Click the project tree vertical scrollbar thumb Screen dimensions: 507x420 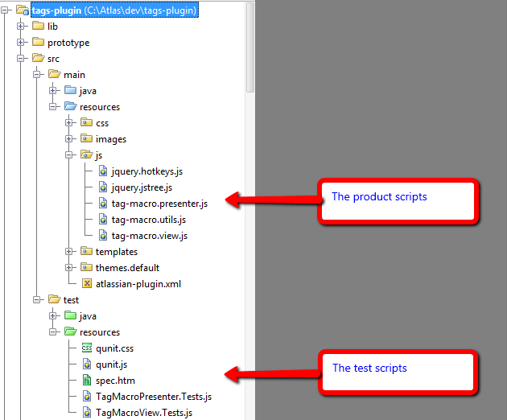[x=250, y=47]
